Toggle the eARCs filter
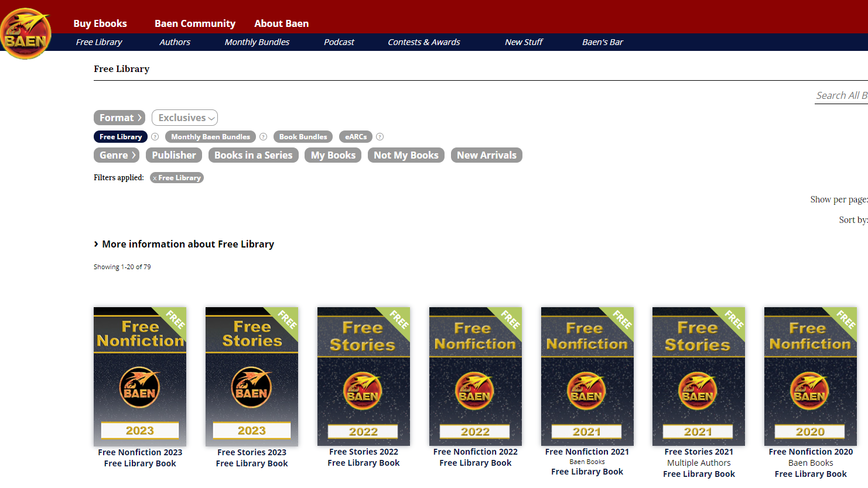 [x=356, y=137]
